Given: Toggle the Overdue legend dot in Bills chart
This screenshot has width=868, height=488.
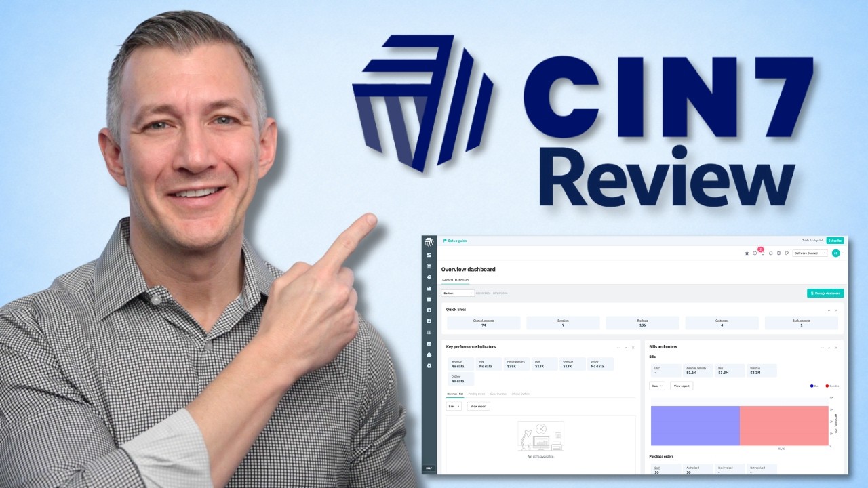Looking at the screenshot, I should click(x=827, y=386).
